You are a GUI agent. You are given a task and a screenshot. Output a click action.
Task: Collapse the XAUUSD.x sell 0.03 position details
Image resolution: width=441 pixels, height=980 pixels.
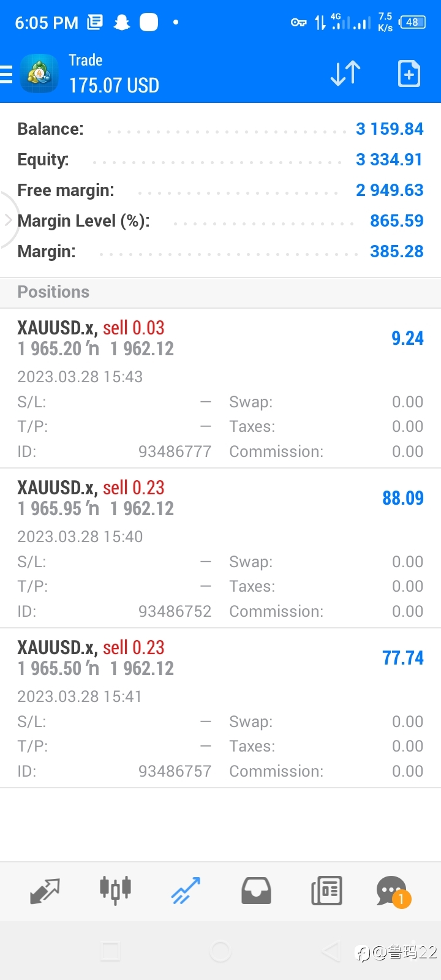click(221, 388)
